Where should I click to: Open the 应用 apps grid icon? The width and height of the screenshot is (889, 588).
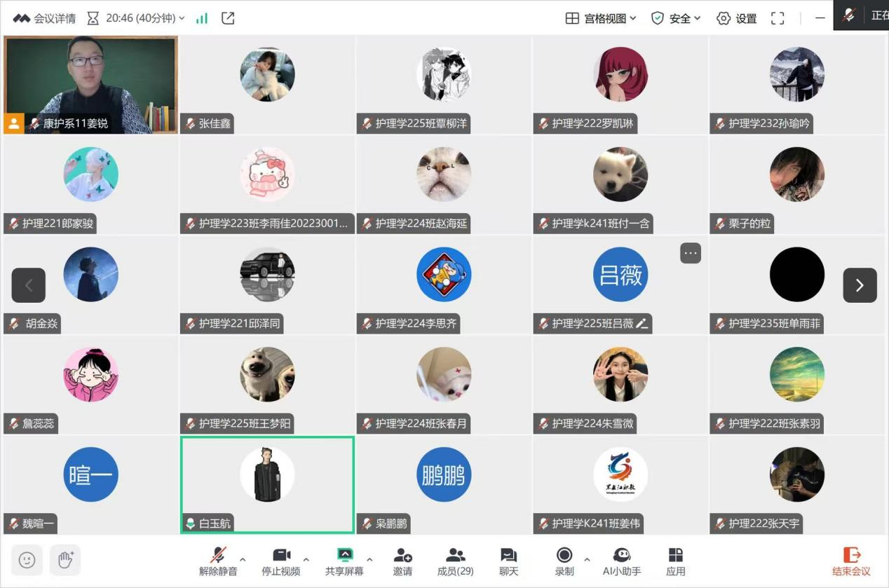(x=675, y=561)
